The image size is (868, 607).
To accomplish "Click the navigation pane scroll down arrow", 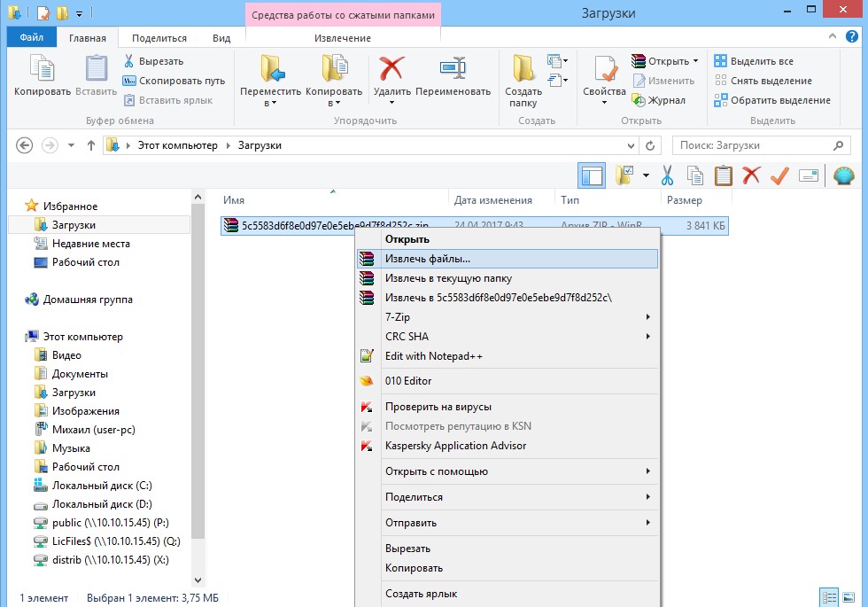I will 198,580.
